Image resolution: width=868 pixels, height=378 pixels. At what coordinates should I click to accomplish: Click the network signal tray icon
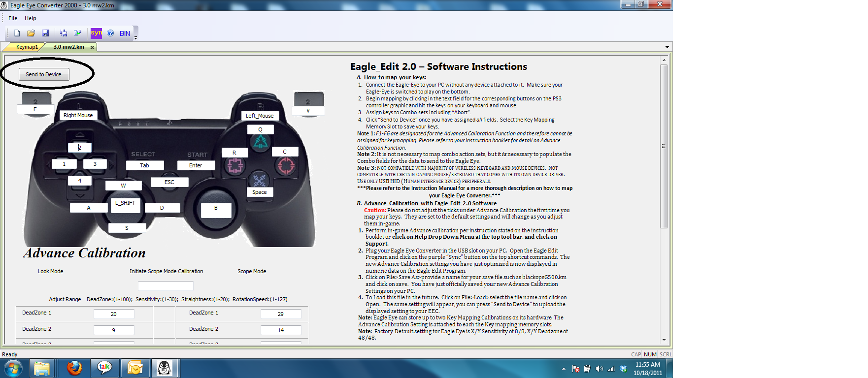[611, 369]
